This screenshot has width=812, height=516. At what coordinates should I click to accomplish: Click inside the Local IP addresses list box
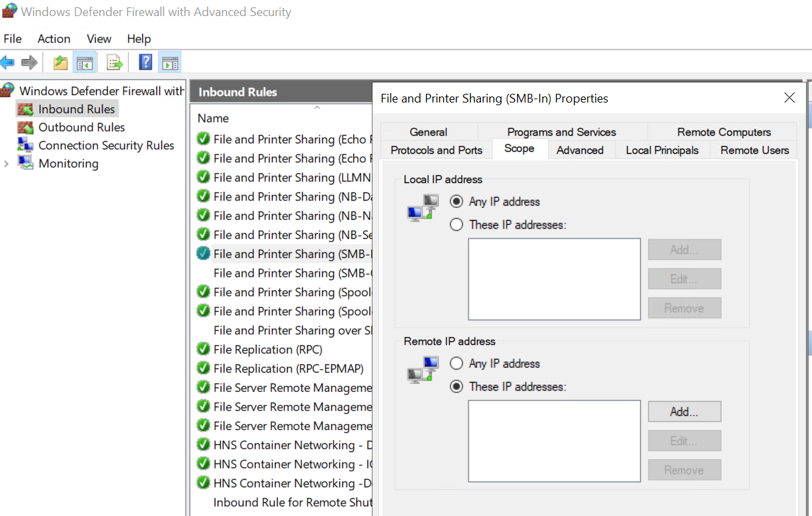[x=555, y=279]
